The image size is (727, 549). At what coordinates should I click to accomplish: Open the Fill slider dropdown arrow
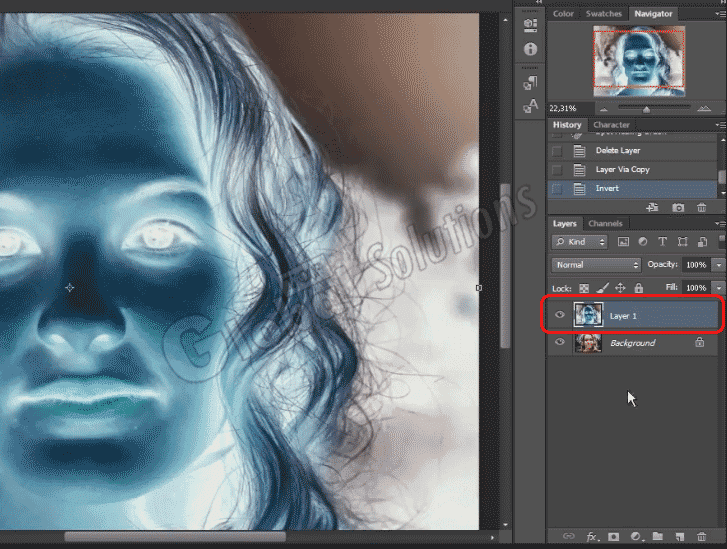(719, 288)
